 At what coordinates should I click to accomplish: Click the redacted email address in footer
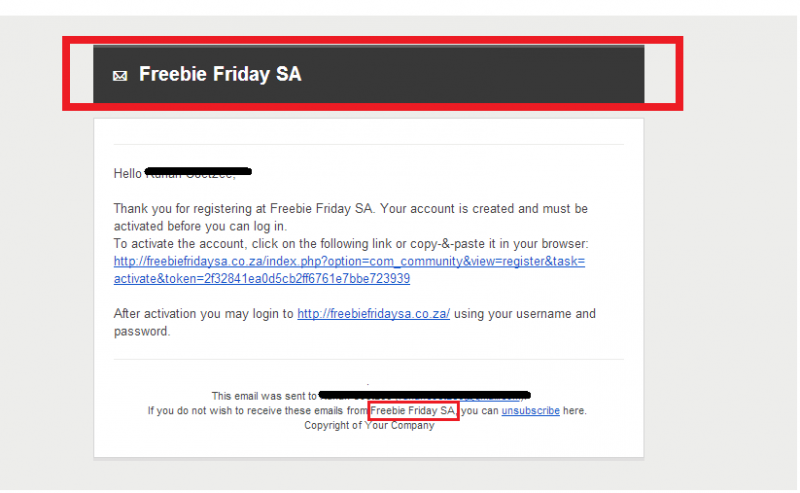424,395
